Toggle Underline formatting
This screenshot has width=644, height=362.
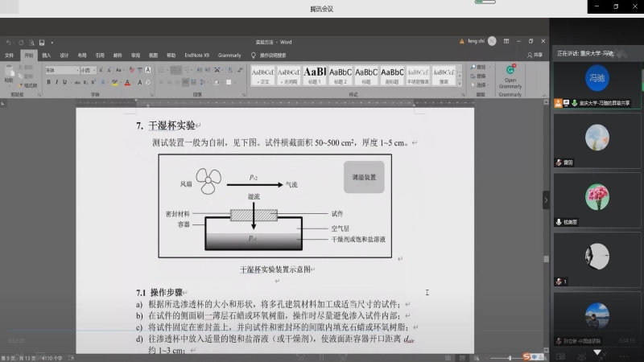click(x=64, y=83)
